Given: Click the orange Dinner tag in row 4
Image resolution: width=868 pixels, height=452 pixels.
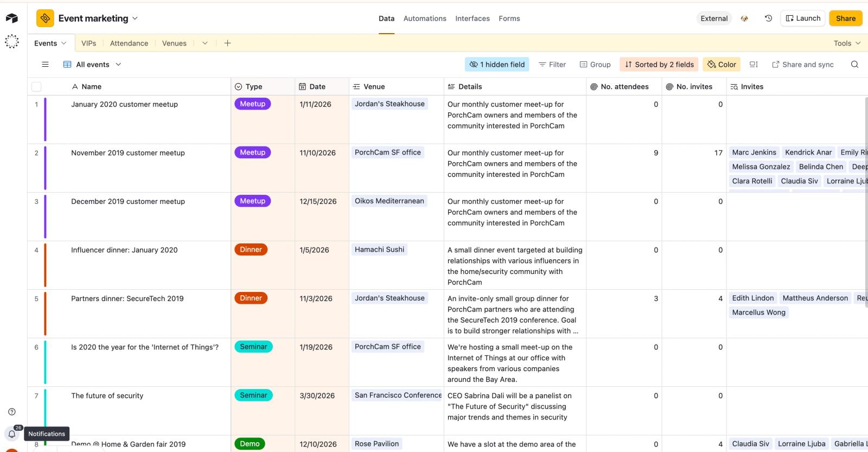Looking at the screenshot, I should [251, 250].
